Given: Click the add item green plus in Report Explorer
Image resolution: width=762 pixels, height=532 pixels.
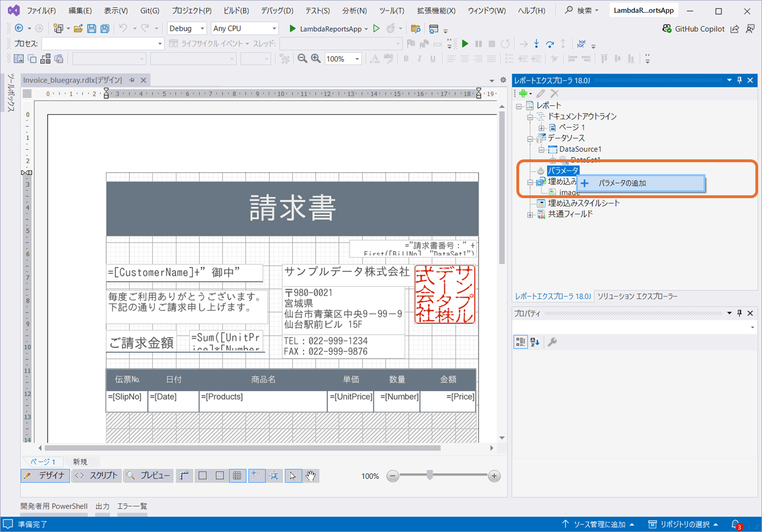Looking at the screenshot, I should click(x=523, y=94).
